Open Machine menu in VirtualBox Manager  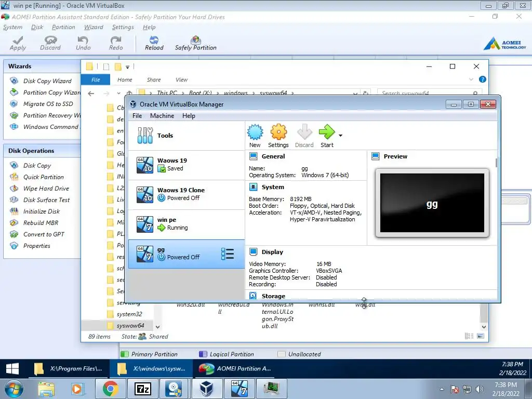click(162, 116)
